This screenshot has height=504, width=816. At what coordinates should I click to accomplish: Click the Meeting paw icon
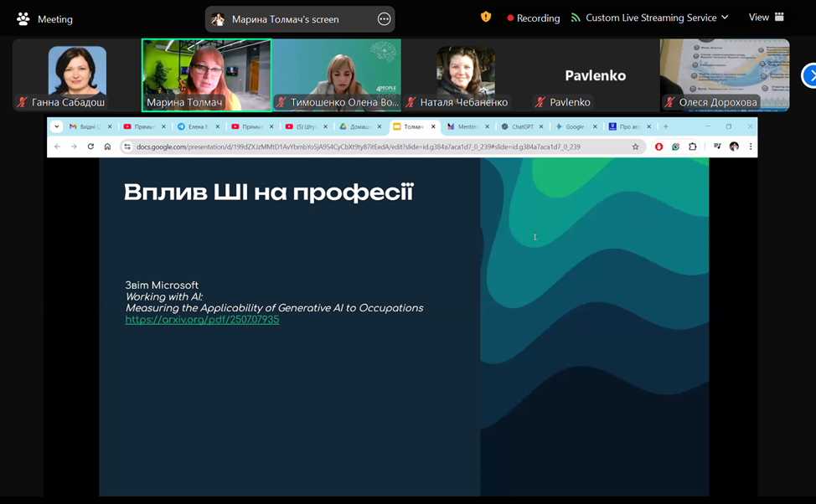click(x=23, y=18)
